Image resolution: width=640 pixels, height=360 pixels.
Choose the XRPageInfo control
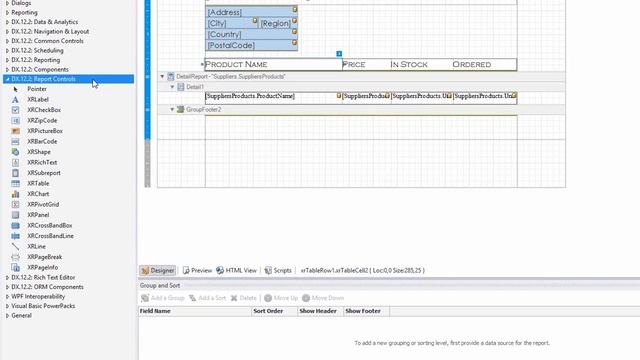pos(42,268)
